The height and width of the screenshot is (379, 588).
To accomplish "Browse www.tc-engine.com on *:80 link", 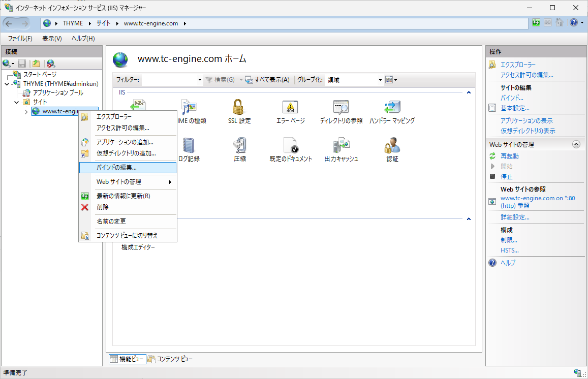I will coord(538,202).
